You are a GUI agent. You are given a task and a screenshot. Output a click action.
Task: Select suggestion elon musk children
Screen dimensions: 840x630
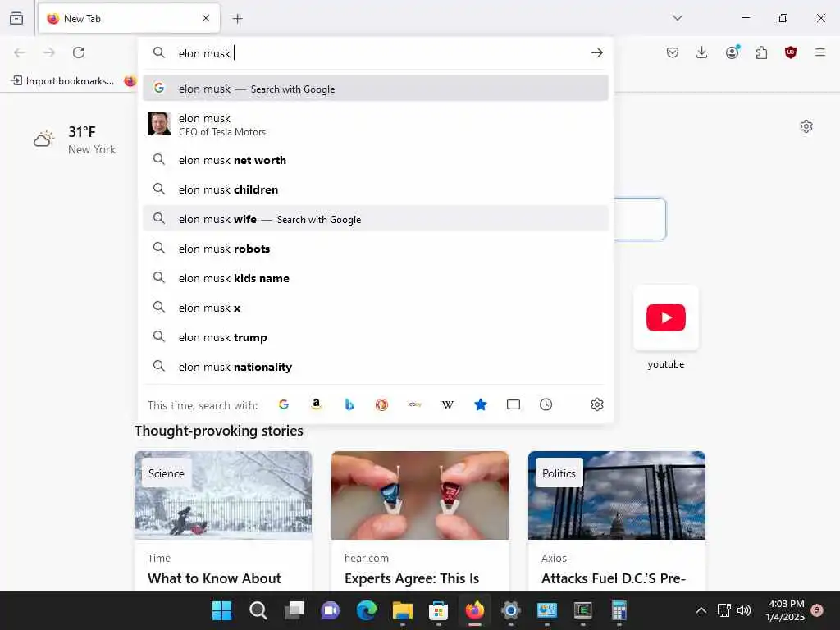376,189
